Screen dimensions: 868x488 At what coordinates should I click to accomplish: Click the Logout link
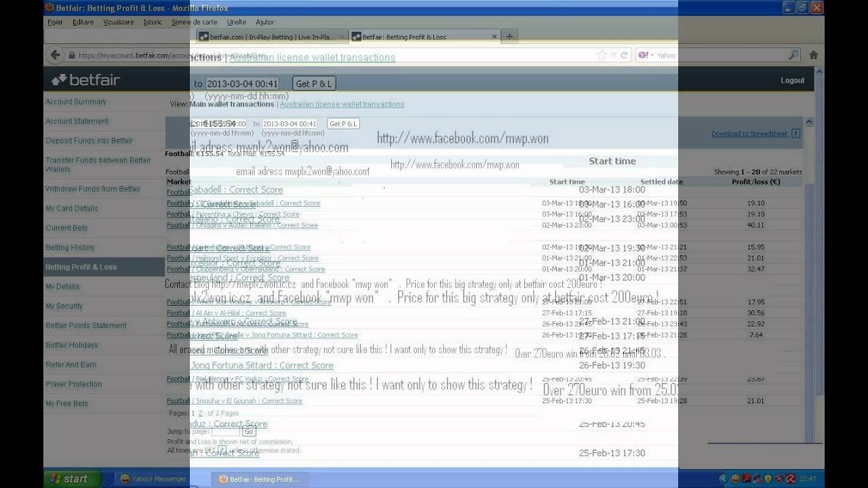pos(792,80)
